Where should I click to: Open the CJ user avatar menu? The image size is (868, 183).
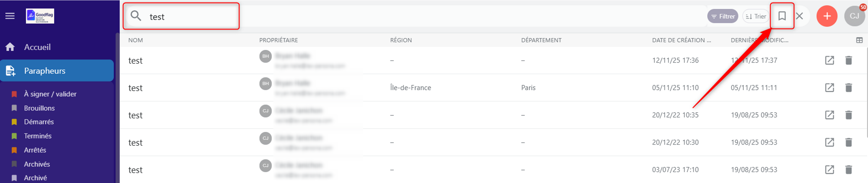(x=854, y=16)
